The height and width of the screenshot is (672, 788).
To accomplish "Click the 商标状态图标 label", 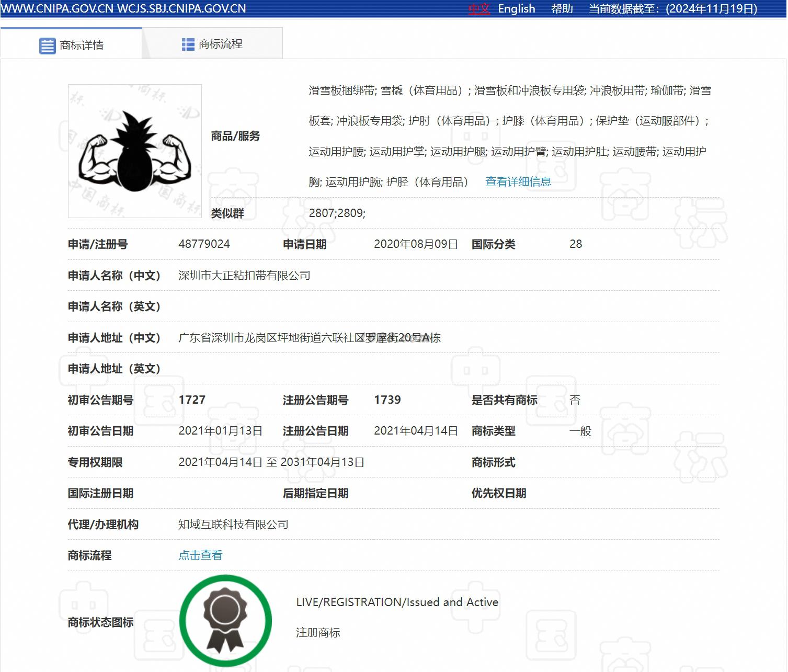I will coord(100,622).
